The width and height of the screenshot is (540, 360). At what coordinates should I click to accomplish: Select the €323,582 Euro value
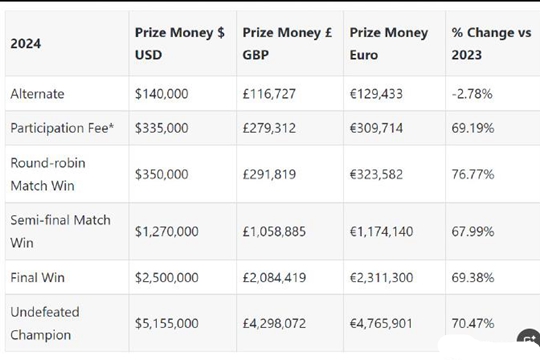click(376, 174)
